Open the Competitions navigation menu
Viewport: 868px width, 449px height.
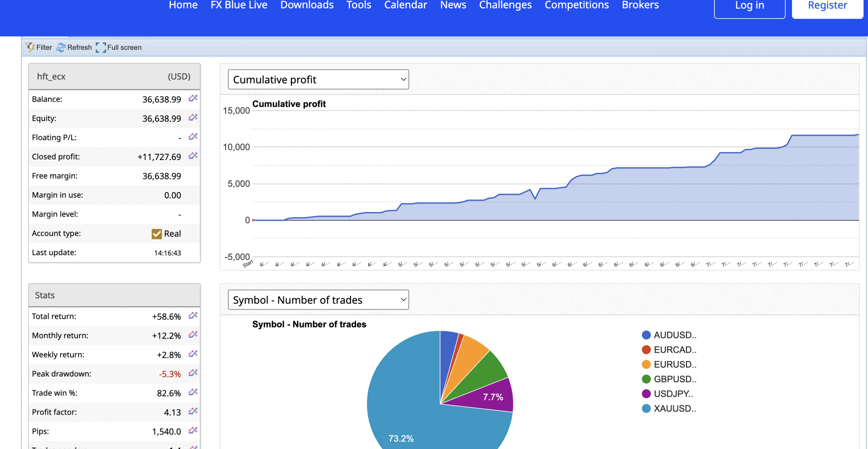[x=576, y=5]
